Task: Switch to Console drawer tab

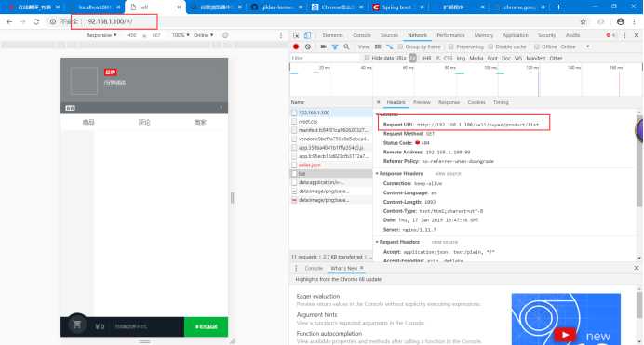Action: [x=314, y=269]
